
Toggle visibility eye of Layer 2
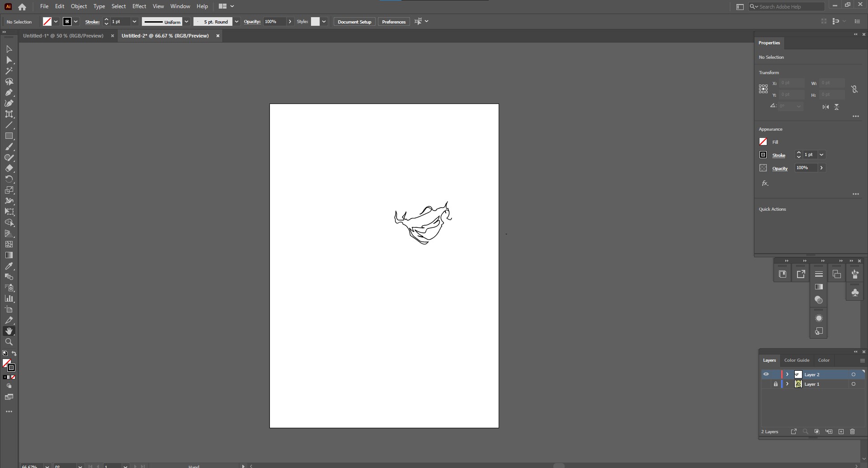coord(766,374)
